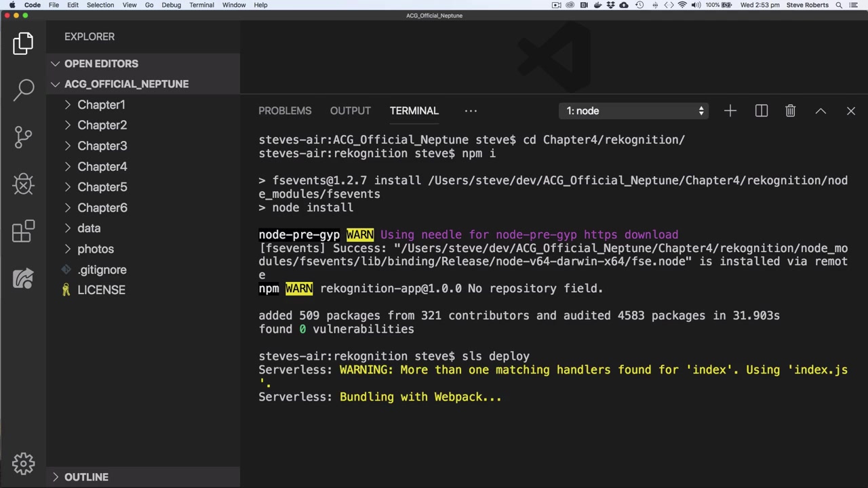Viewport: 868px width, 488px height.
Task: Open the Dropbox menu bar icon
Action: click(x=611, y=5)
